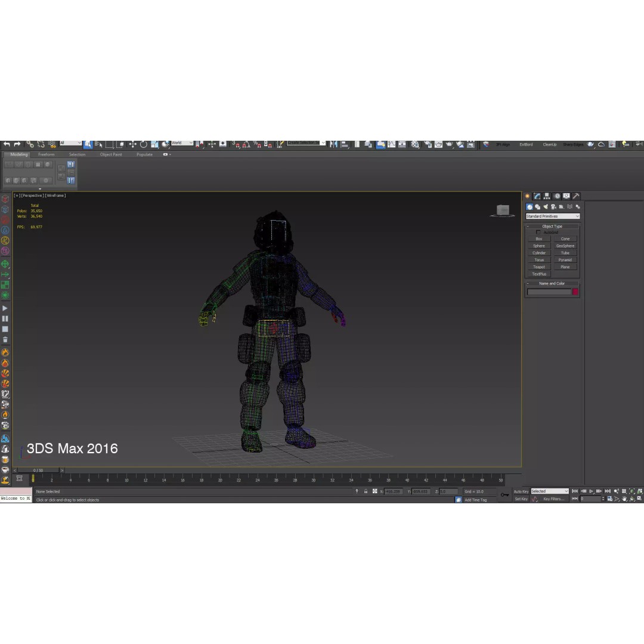Toggle the Auto Key button
This screenshot has height=644, width=644.
click(x=521, y=491)
